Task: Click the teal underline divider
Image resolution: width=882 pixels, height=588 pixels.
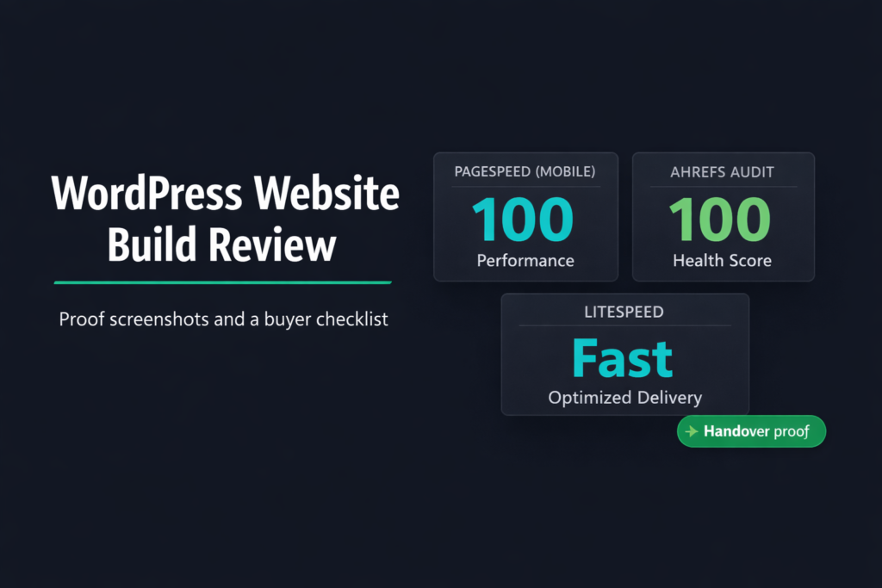Action: 222,280
